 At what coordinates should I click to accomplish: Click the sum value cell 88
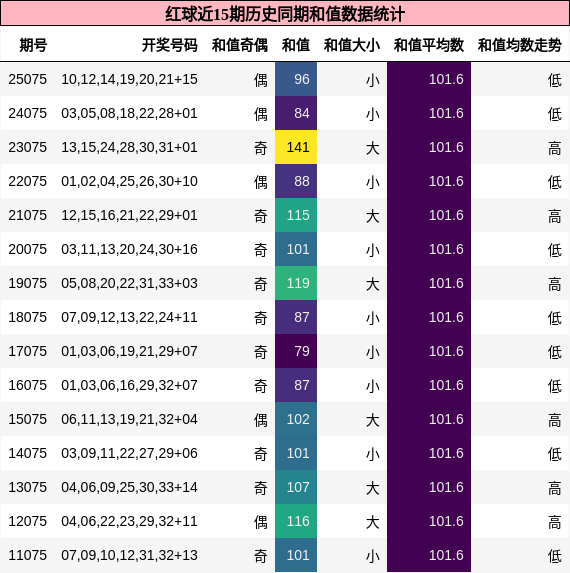[296, 181]
